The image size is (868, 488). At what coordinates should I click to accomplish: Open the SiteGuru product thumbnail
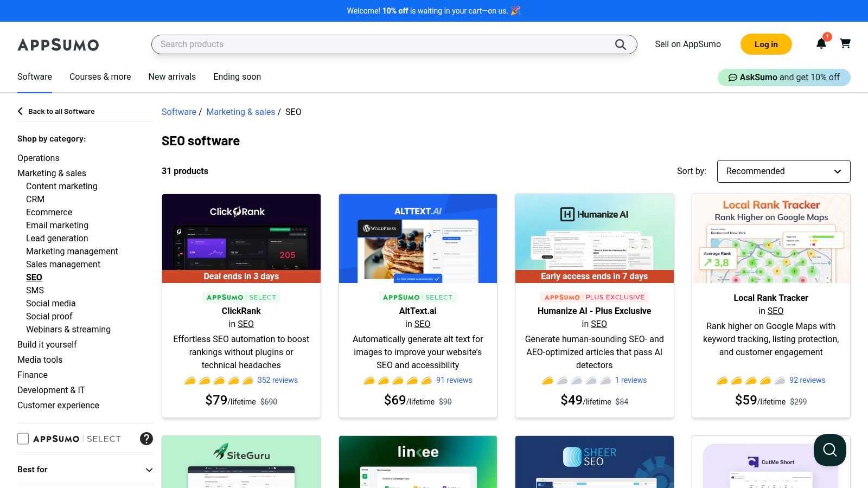point(241,462)
